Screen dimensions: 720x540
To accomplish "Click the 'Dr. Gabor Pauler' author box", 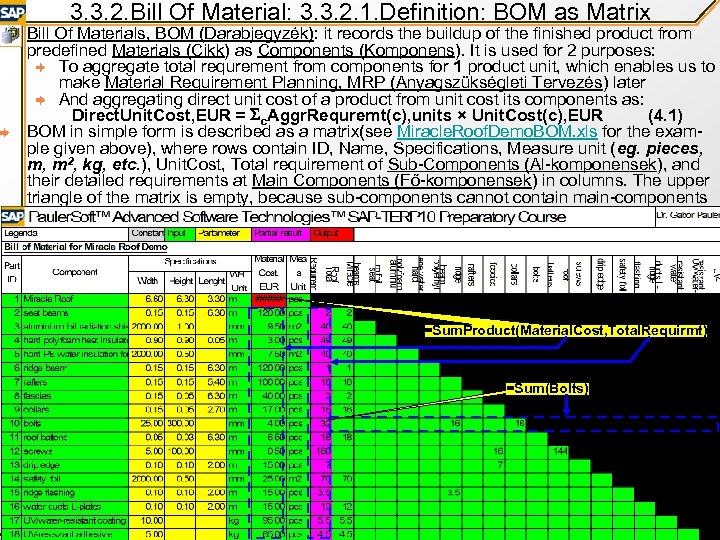I will (687, 216).
